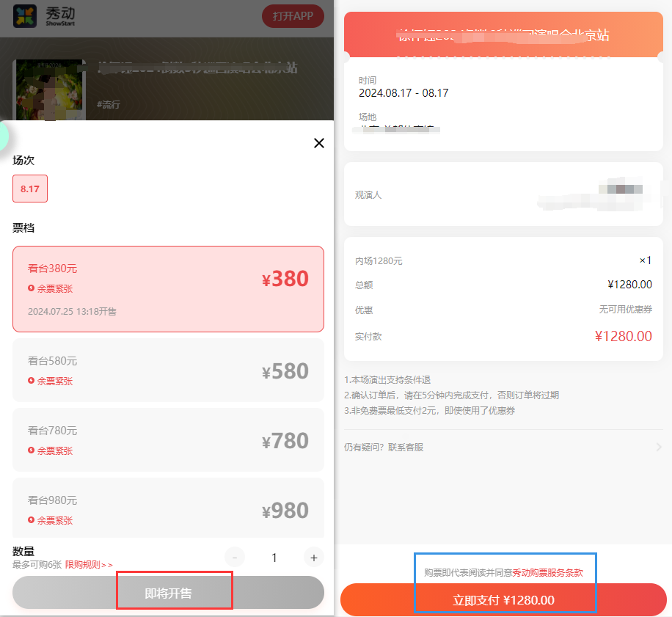This screenshot has width=672, height=617.
Task: Expand 仍有疑问？联系客服 chevron arrow
Action: point(659,448)
